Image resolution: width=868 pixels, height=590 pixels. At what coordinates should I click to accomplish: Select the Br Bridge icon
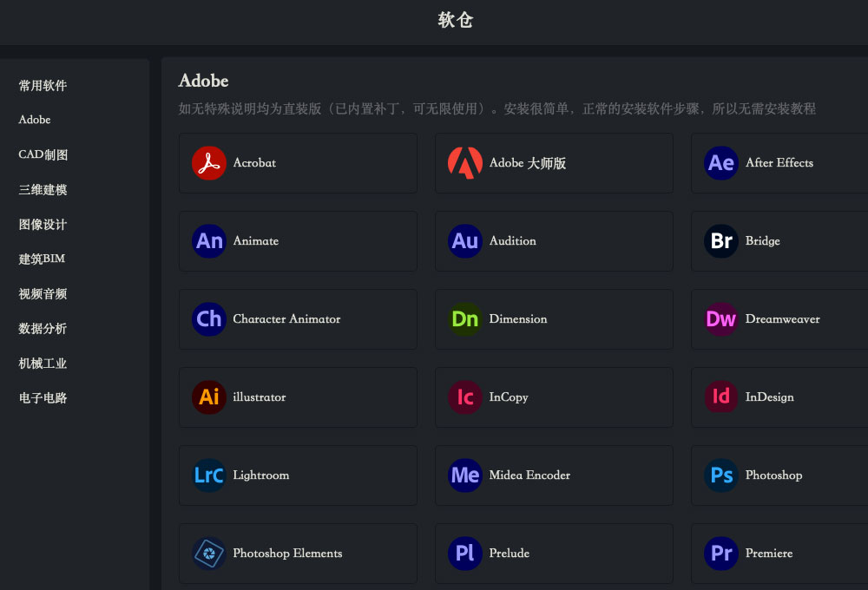pos(720,240)
